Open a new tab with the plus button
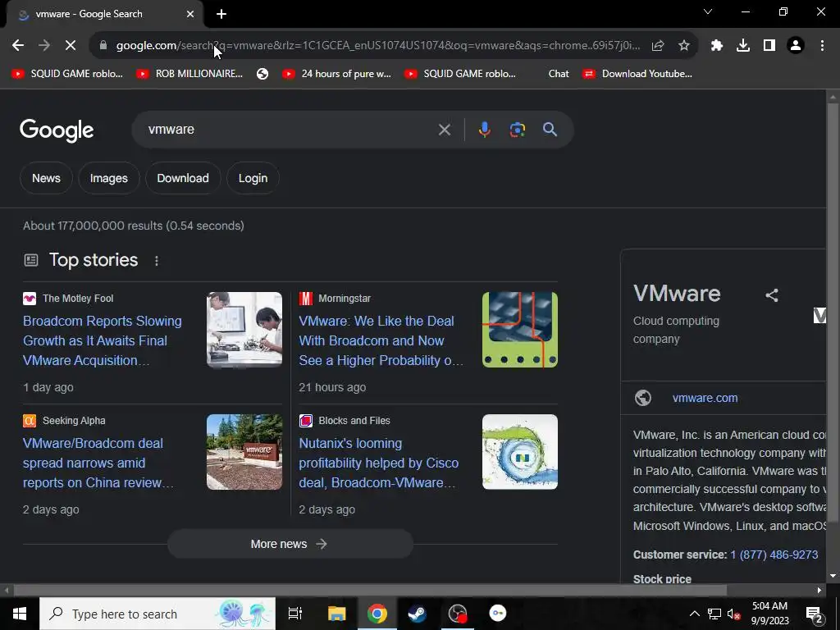The height and width of the screenshot is (630, 840). coord(221,15)
